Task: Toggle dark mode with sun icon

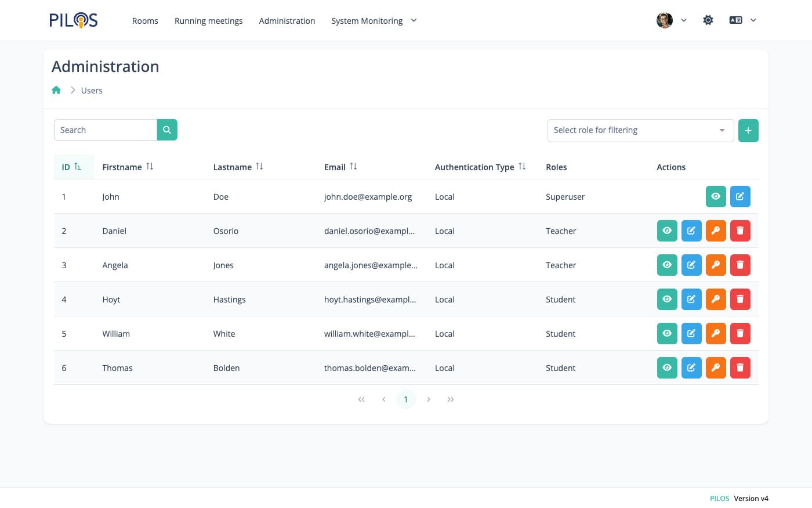Action: point(708,20)
